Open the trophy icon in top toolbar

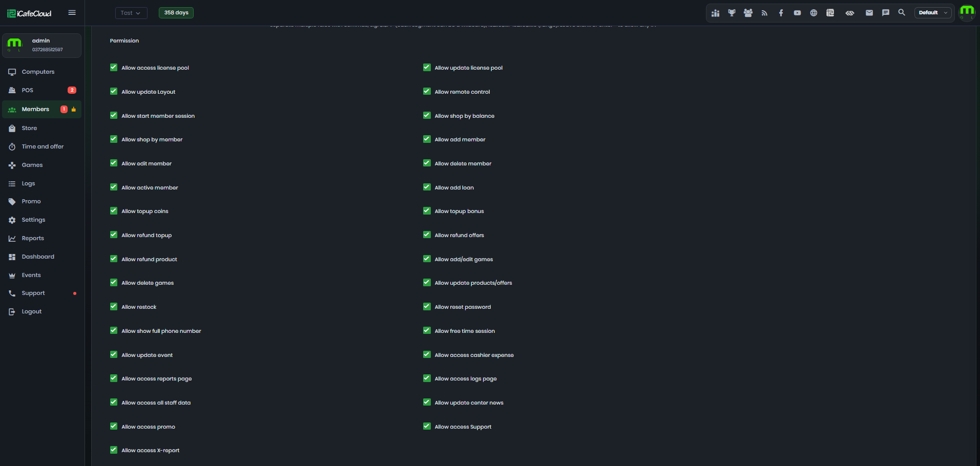pyautogui.click(x=732, y=13)
